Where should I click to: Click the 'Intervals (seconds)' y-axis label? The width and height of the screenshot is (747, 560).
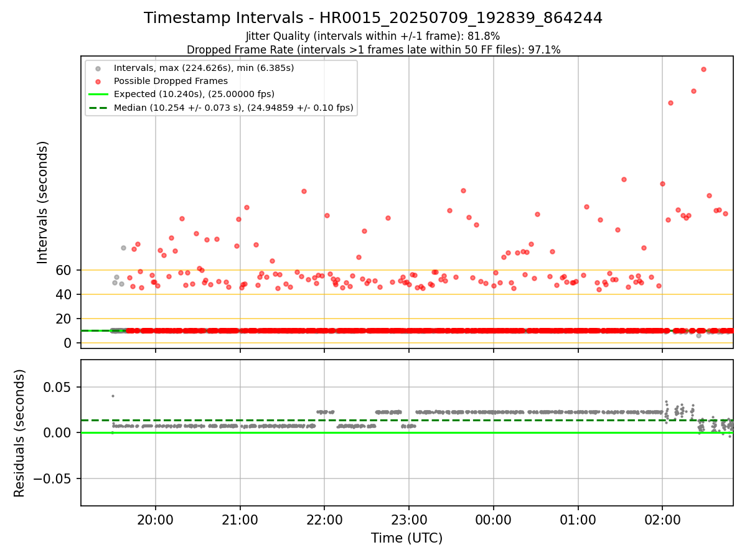pyautogui.click(x=43, y=202)
